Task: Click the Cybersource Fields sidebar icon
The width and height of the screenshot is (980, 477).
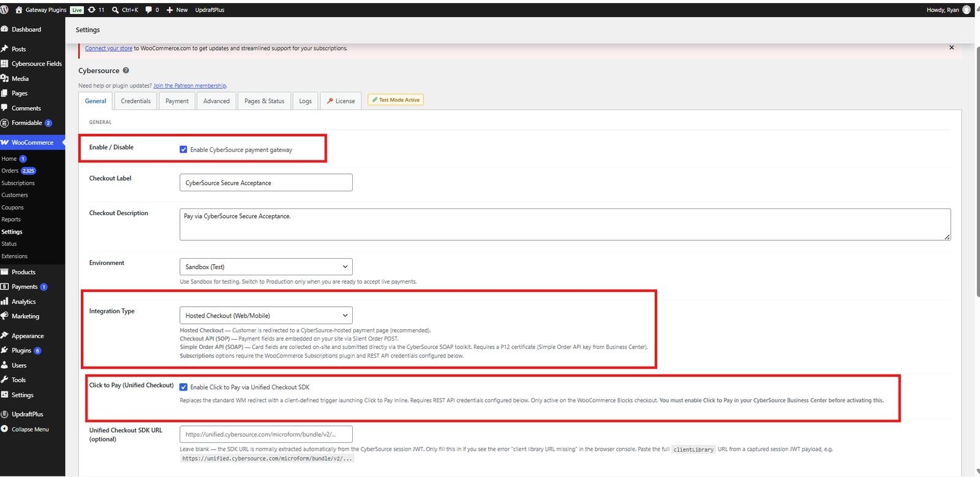Action: (4, 64)
